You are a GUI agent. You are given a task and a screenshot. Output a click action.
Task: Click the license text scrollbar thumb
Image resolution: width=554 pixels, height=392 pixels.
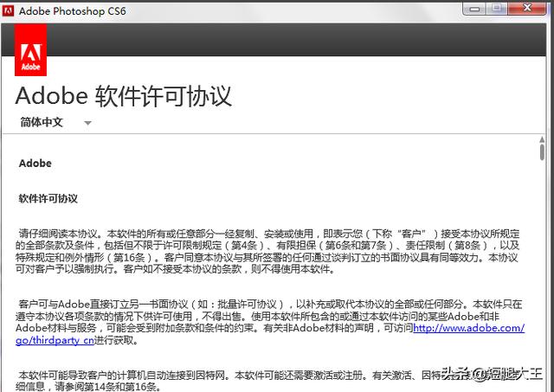543,152
